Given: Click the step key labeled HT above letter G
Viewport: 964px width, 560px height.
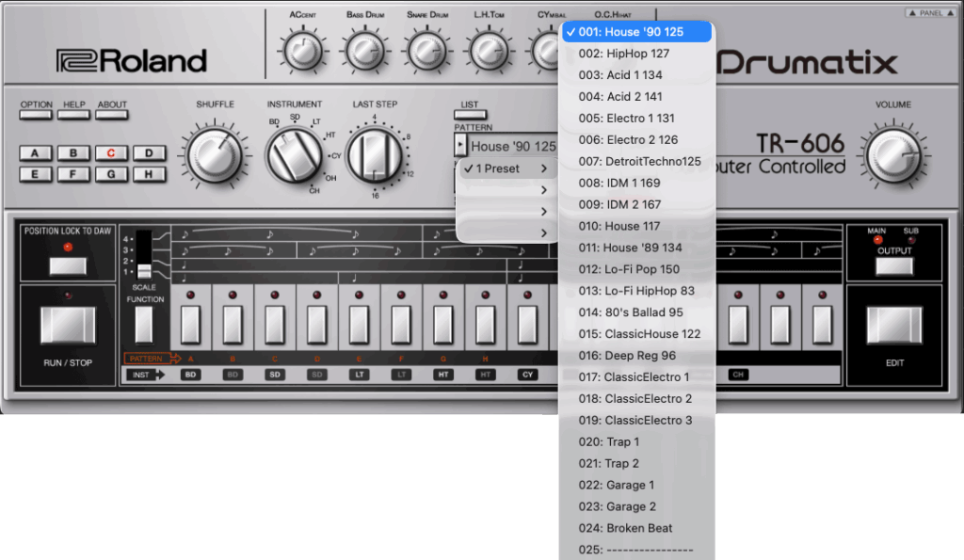Looking at the screenshot, I should coord(442,324).
